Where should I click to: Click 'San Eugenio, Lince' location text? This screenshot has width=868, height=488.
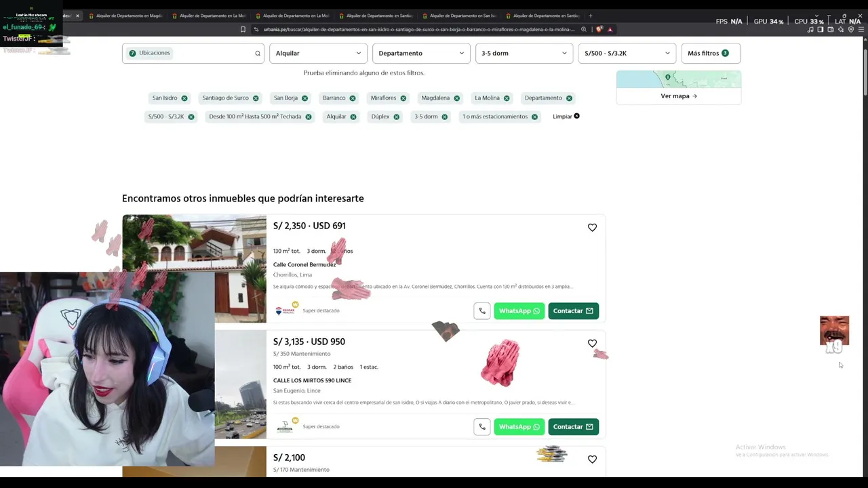pyautogui.click(x=297, y=391)
